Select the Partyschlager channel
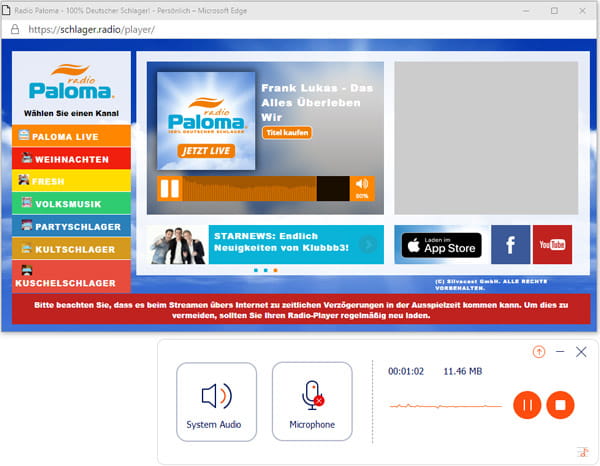 coord(71,226)
